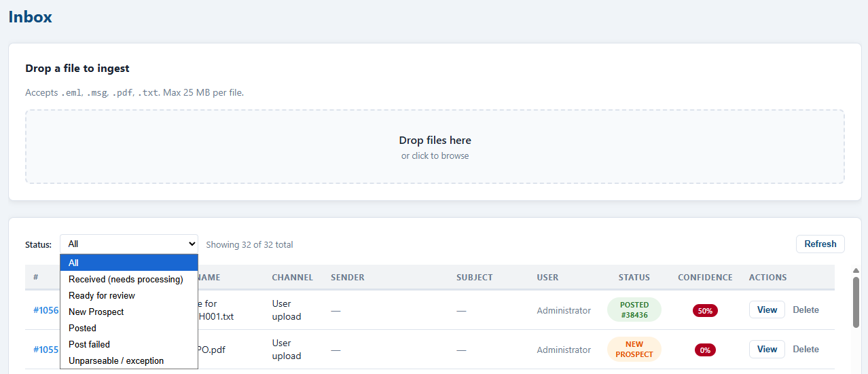The height and width of the screenshot is (374, 868).
Task: Select Unparseable / exception status option
Action: (x=129, y=360)
